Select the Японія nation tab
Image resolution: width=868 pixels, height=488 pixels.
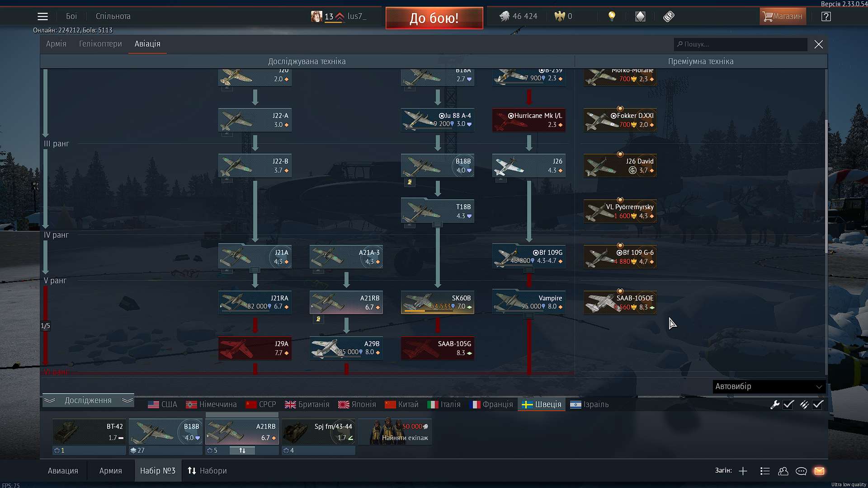(x=357, y=404)
